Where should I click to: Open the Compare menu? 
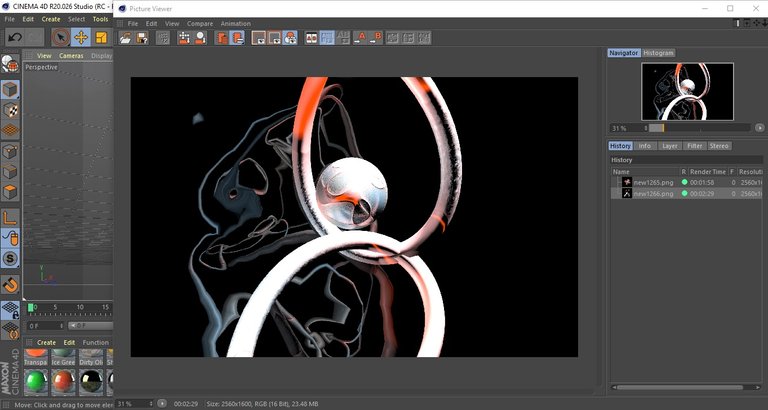[200, 24]
